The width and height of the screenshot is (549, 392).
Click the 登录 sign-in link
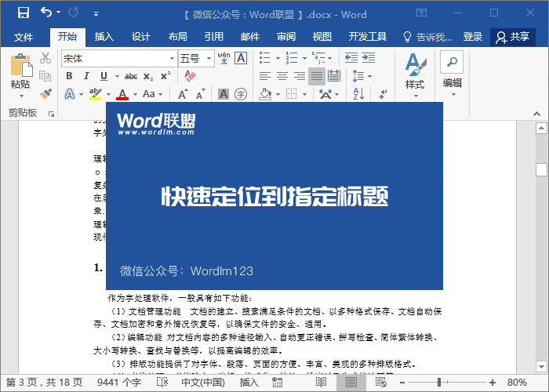[473, 36]
